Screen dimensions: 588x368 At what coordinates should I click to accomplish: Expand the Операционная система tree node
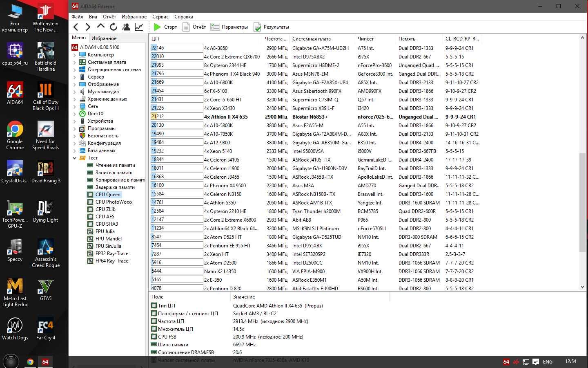(x=75, y=70)
